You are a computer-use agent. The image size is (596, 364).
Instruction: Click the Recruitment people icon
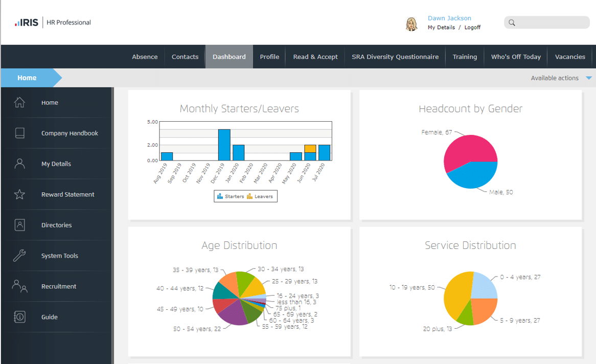pyautogui.click(x=19, y=286)
